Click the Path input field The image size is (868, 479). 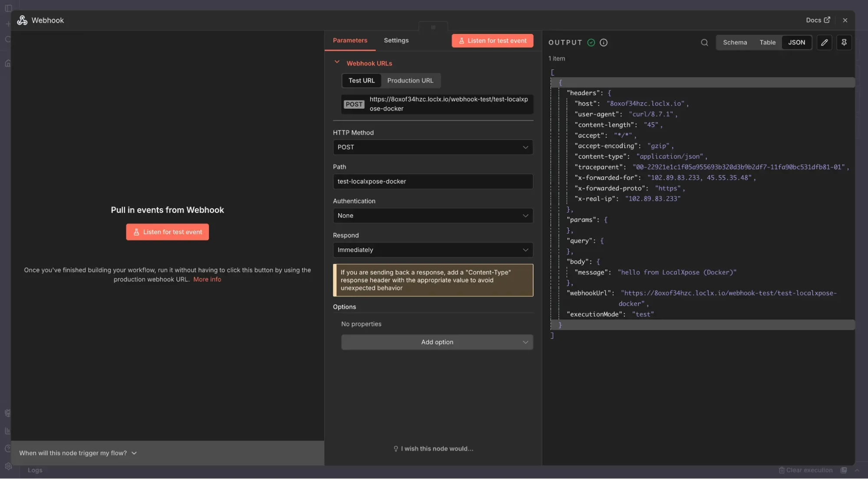(x=432, y=181)
